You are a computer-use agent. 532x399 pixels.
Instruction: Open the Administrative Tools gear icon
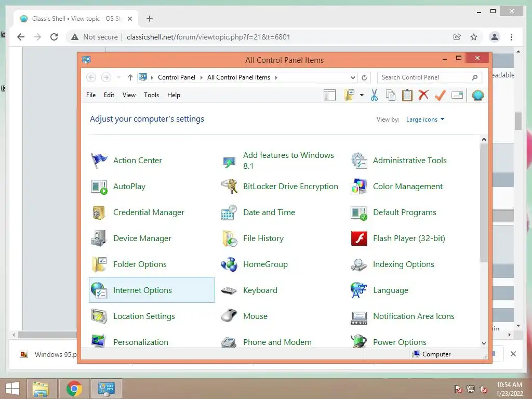click(359, 161)
